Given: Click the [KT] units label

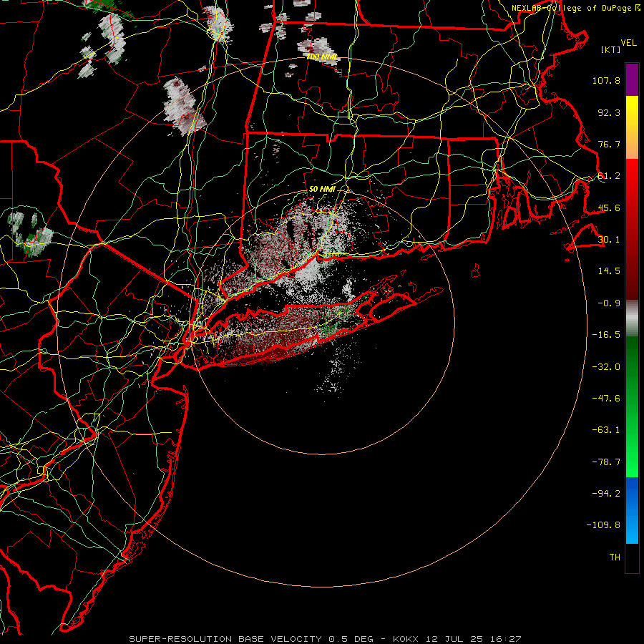Looking at the screenshot, I should click(x=611, y=49).
